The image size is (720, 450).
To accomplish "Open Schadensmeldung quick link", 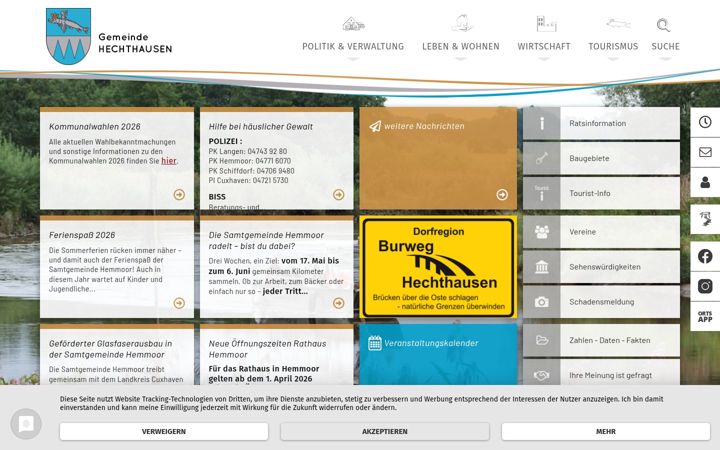I will point(601,302).
